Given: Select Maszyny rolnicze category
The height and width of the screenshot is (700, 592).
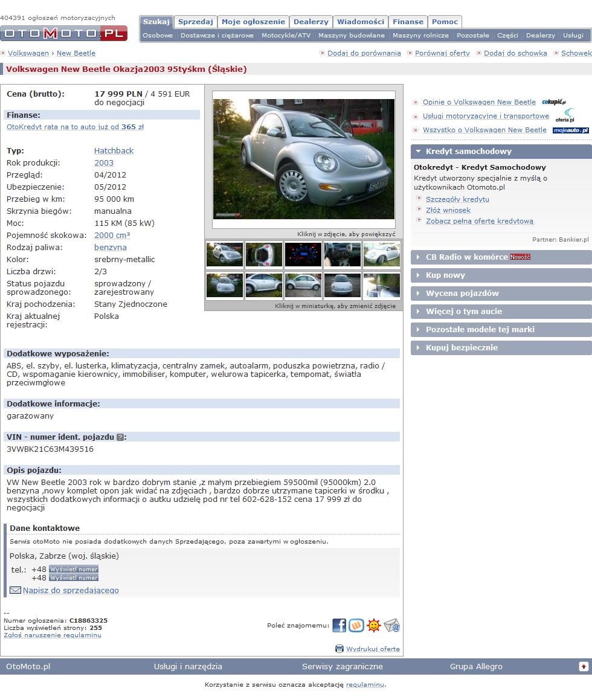Looking at the screenshot, I should (420, 35).
